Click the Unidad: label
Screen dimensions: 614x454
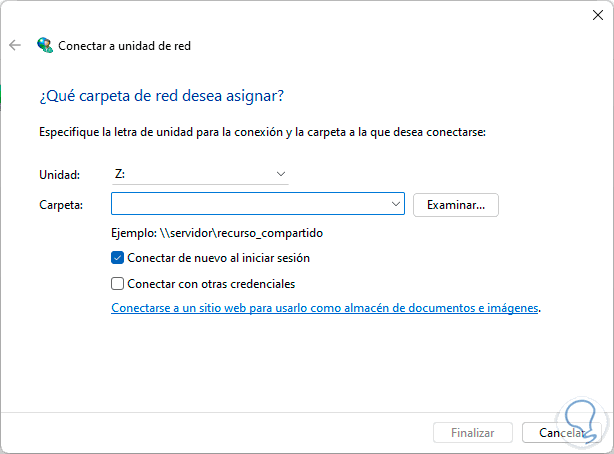pos(58,174)
